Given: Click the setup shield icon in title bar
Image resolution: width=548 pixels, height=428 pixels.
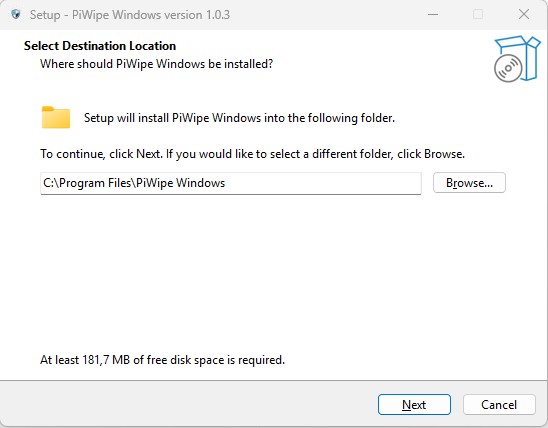Looking at the screenshot, I should 16,15.
